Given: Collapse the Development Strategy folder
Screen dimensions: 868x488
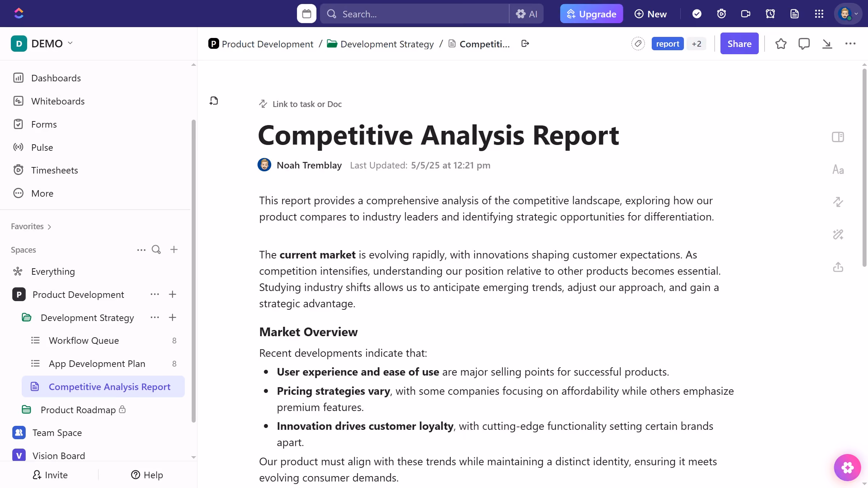Looking at the screenshot, I should tap(26, 318).
